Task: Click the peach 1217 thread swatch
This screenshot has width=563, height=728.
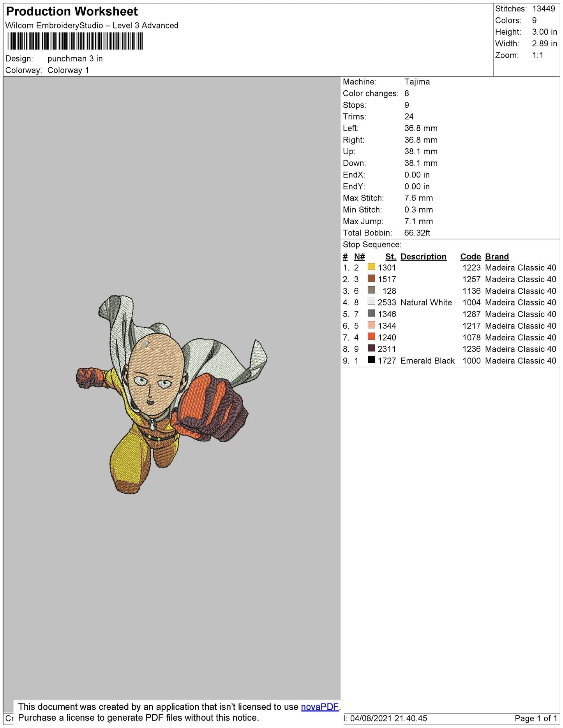Action: (371, 325)
